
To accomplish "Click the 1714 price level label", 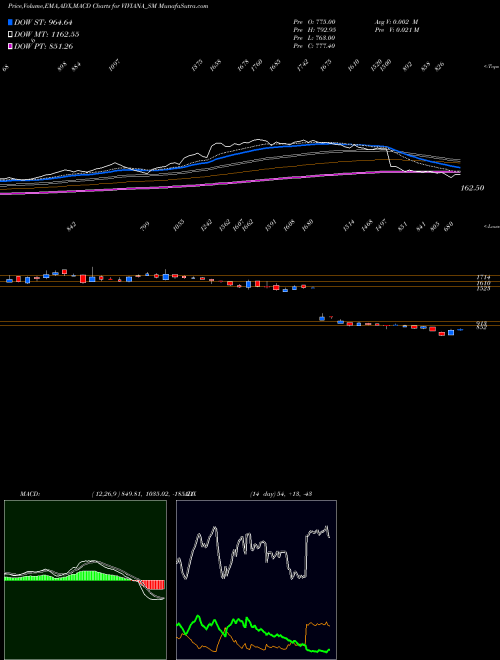I will point(483,277).
